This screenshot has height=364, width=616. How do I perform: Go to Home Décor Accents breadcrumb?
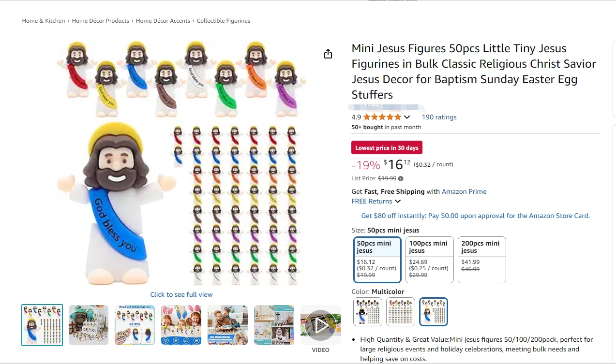point(163,21)
